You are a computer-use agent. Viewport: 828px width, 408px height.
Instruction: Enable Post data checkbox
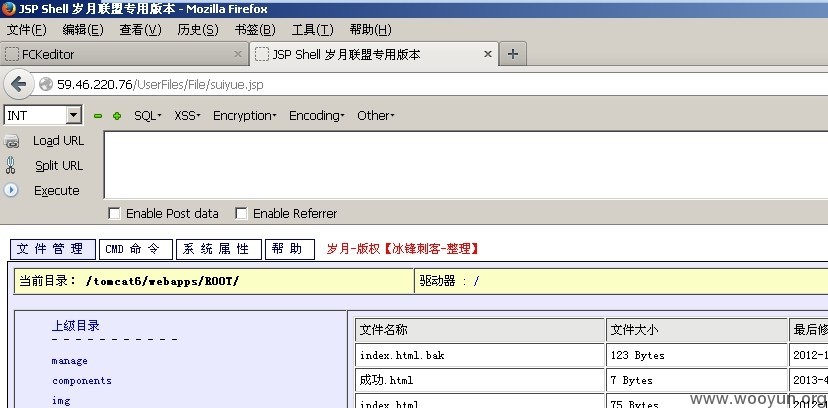click(114, 213)
